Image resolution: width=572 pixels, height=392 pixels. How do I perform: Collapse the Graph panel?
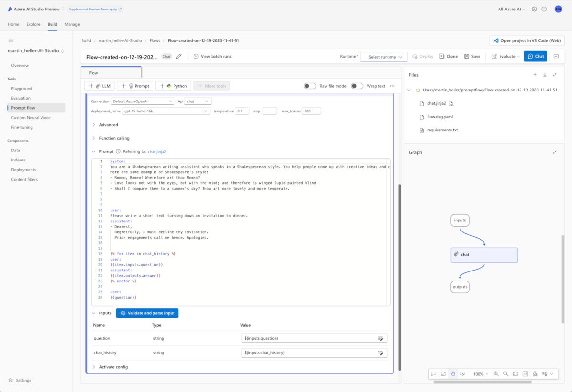point(555,152)
